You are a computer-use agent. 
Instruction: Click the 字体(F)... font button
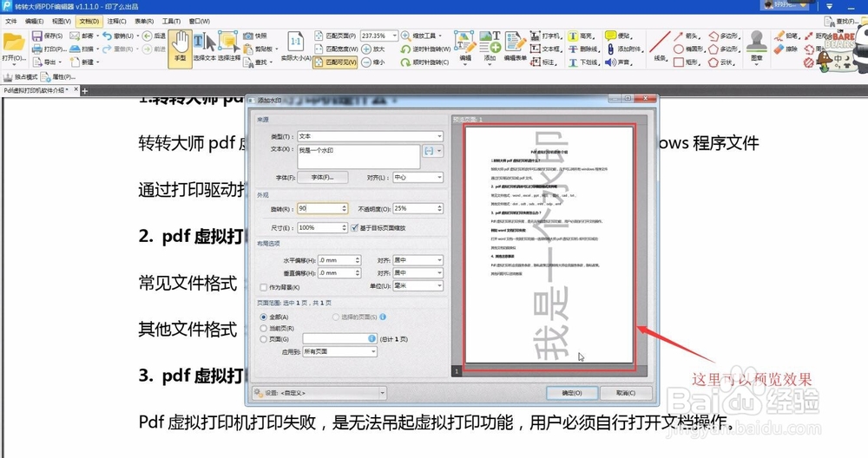(x=323, y=178)
